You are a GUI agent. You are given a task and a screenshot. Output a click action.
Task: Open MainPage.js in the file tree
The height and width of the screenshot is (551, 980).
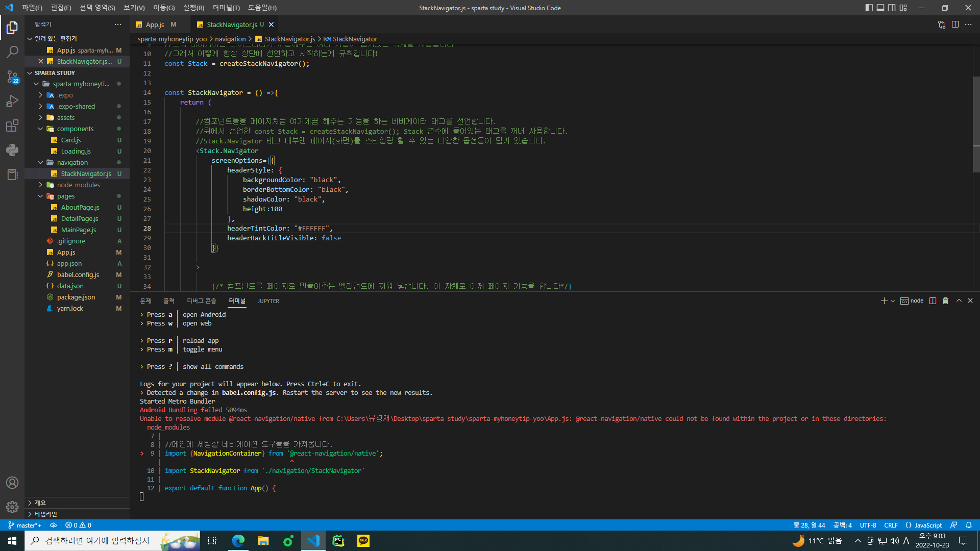78,230
